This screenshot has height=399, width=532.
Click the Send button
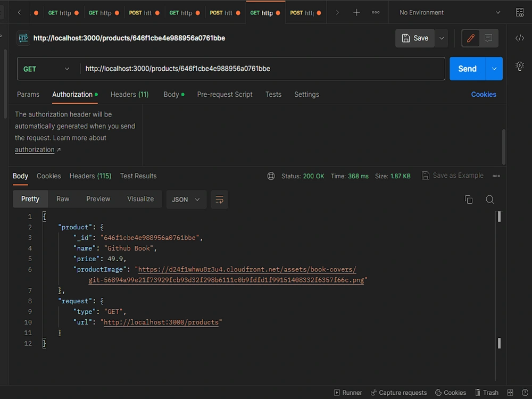point(467,69)
